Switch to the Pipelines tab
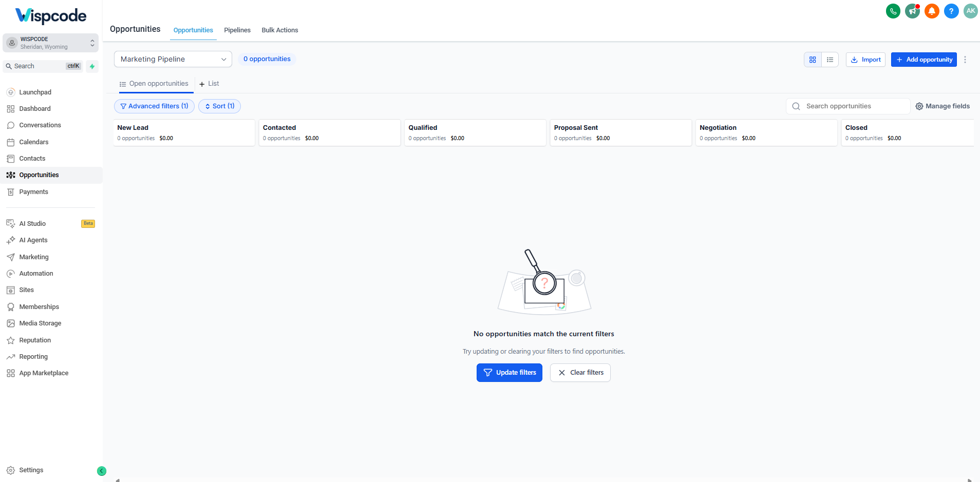This screenshot has width=980, height=482. tap(237, 30)
